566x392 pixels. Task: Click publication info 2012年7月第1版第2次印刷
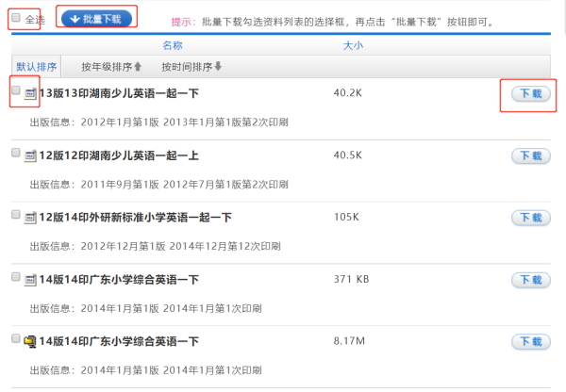[225, 185]
